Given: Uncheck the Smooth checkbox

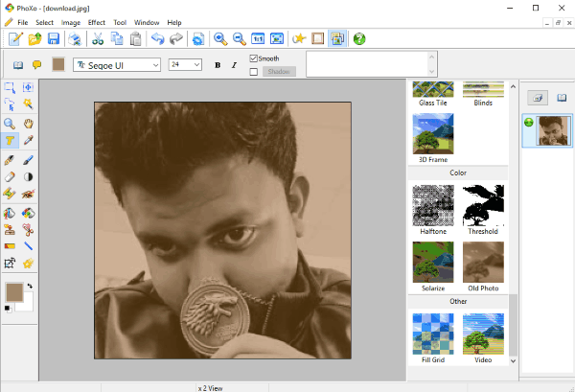Looking at the screenshot, I should 254,58.
